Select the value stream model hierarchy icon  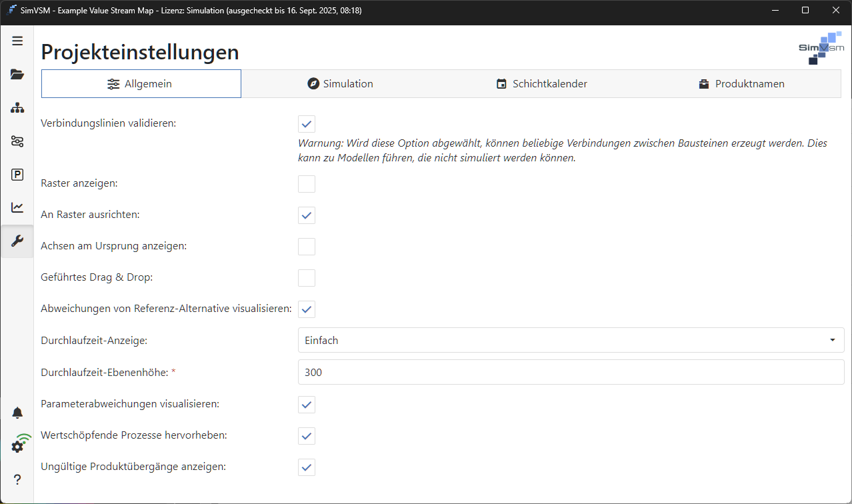click(17, 107)
